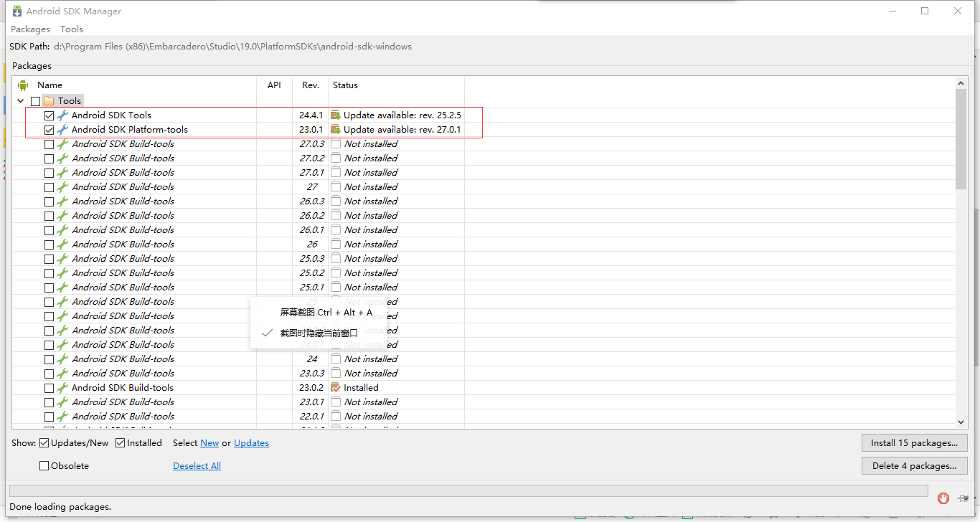The height and width of the screenshot is (522, 980).
Task: Click the log icon beside the stop hand
Action: click(963, 497)
